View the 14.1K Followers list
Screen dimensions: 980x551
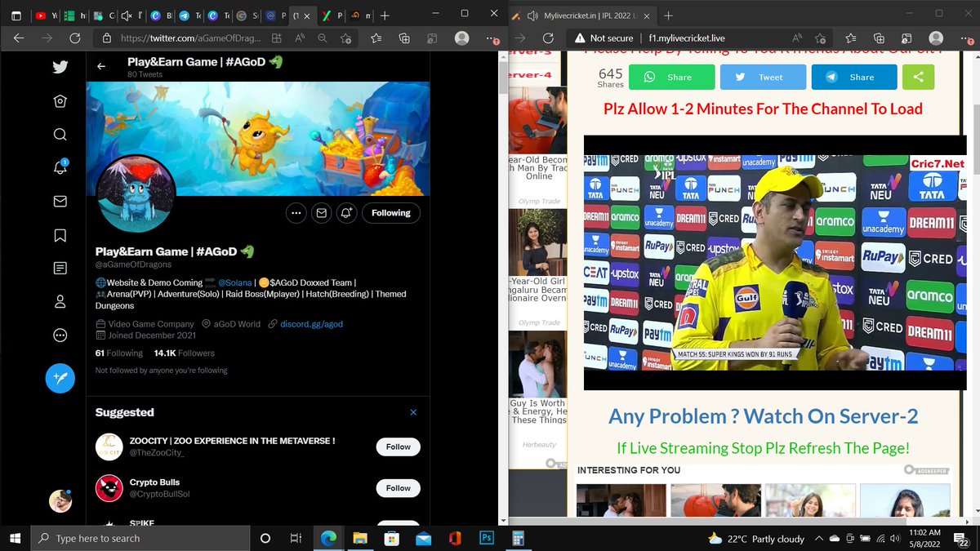coord(185,353)
